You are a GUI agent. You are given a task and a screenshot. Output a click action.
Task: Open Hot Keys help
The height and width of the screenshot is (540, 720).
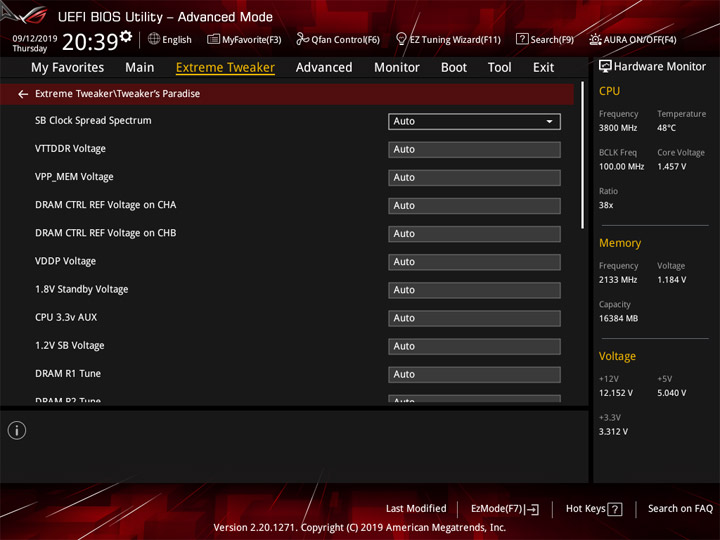pyautogui.click(x=594, y=509)
